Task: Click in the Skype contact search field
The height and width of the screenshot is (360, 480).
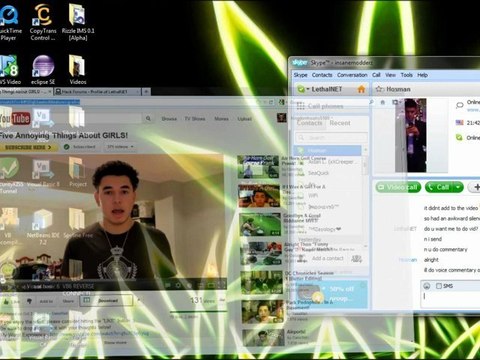Action: tap(332, 137)
